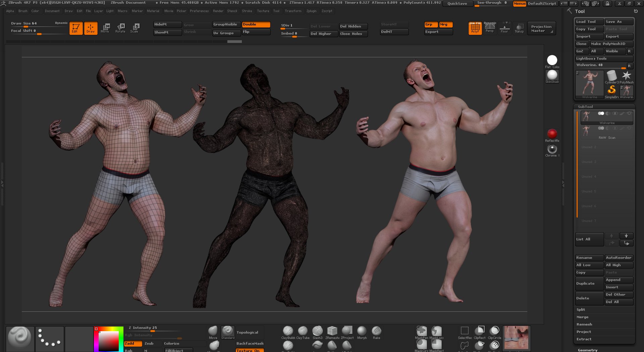Click the Close Holes button
Image resolution: width=644 pixels, height=352 pixels.
353,34
